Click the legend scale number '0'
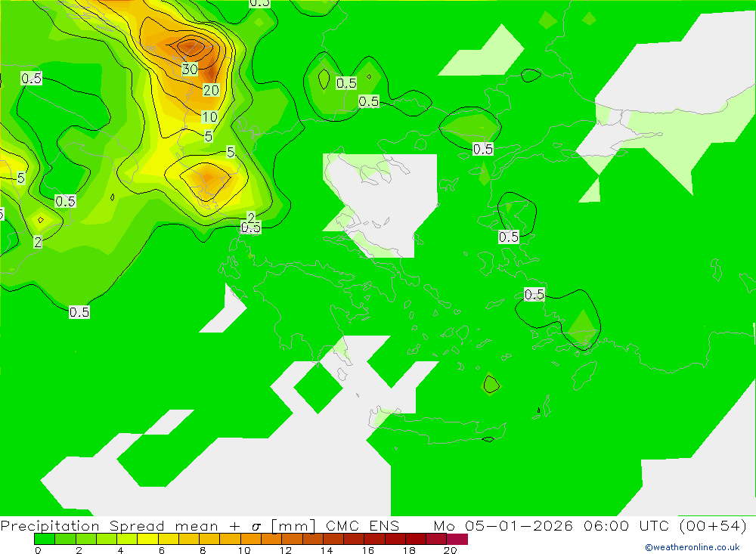Image resolution: width=756 pixels, height=554 pixels. (x=38, y=550)
